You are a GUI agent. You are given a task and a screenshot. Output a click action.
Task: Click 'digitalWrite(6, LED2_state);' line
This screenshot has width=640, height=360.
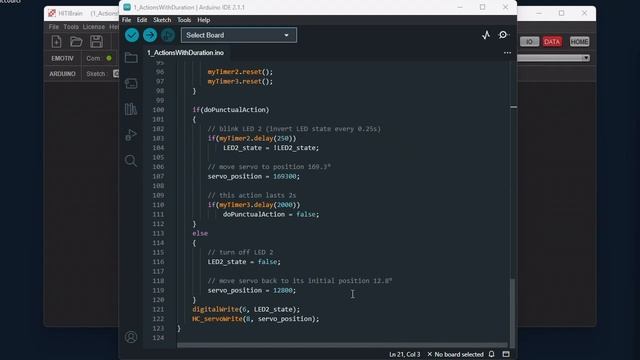tap(246, 309)
